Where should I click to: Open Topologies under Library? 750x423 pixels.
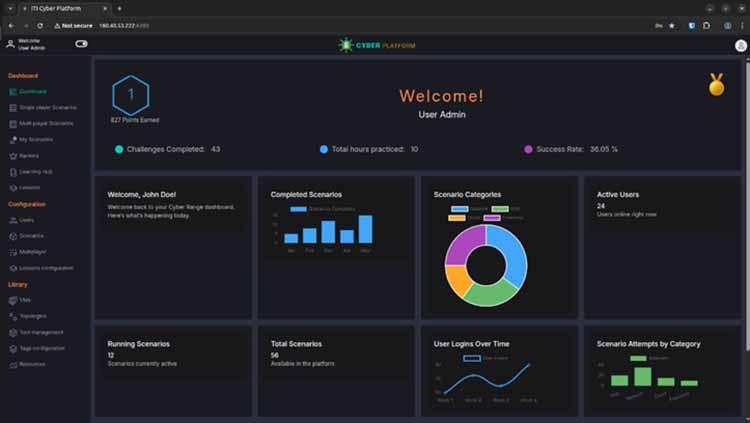28,316
